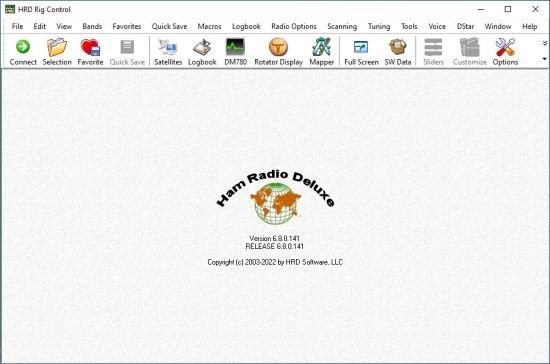Image resolution: width=550 pixels, height=364 pixels.
Task: Click the green Connect arrow icon
Action: (23, 47)
